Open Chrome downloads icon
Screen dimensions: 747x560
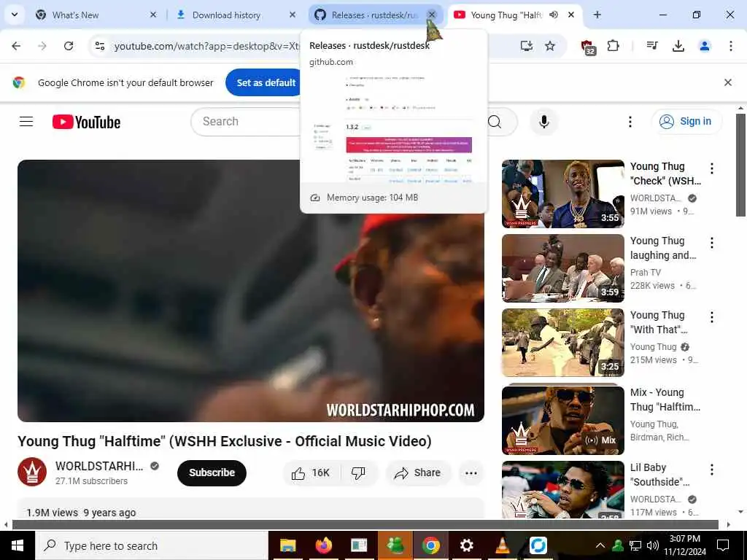[678, 46]
